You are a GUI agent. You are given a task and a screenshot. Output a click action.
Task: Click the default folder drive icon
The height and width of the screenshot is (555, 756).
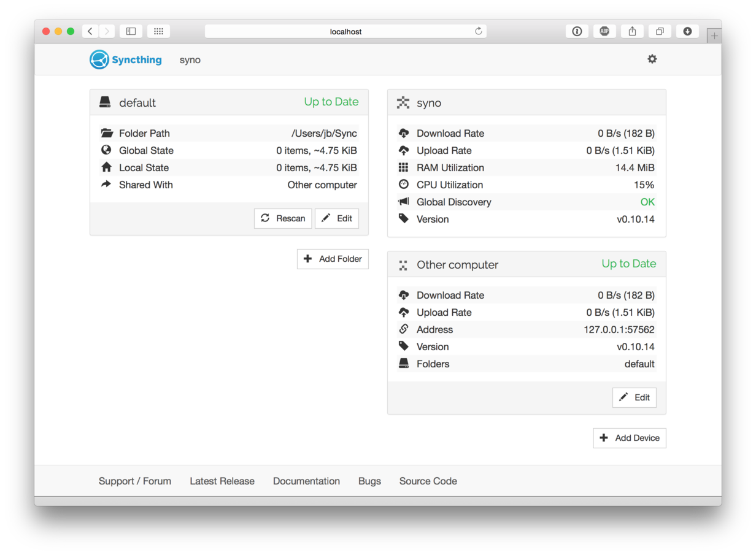pos(105,102)
